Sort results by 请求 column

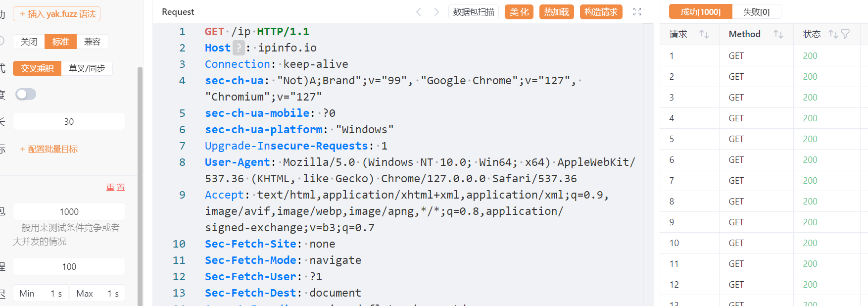click(x=704, y=34)
